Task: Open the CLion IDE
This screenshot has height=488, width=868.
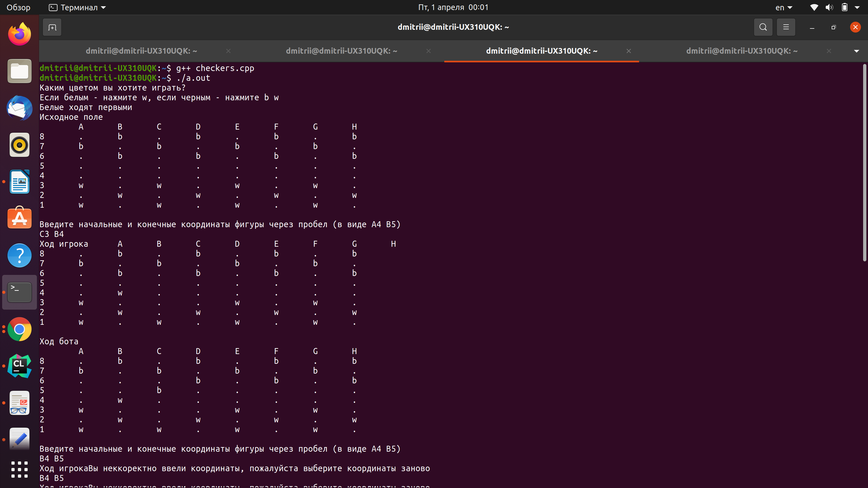Action: click(19, 366)
